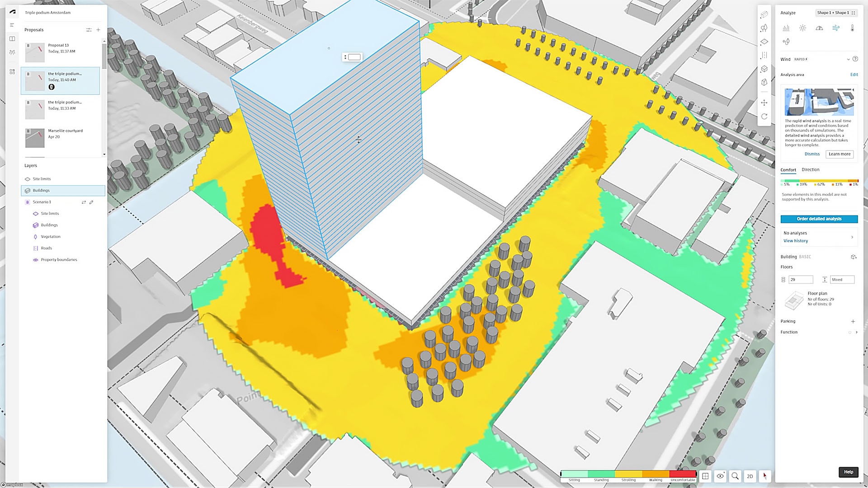Toggle the grid view button
This screenshot has width=868, height=488.
pyautogui.click(x=705, y=476)
